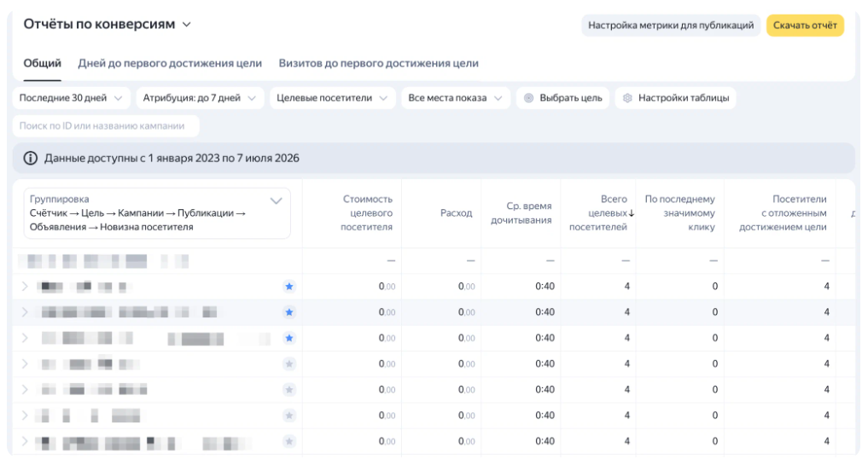Screen dimensions: 868x471
Task: Click По последнему значимому клику column header
Action: click(679, 213)
